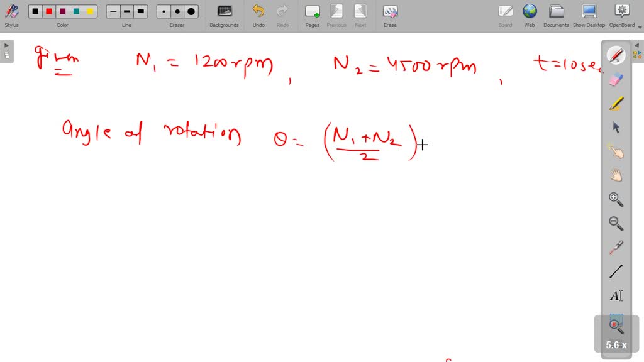Activate the Laser Pointer tool
The height and width of the screenshot is (362, 644).
coord(616,247)
